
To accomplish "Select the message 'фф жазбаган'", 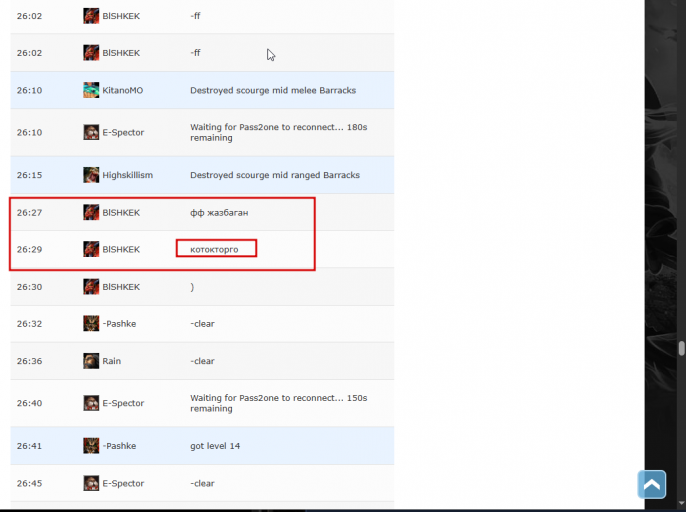I will 219,213.
